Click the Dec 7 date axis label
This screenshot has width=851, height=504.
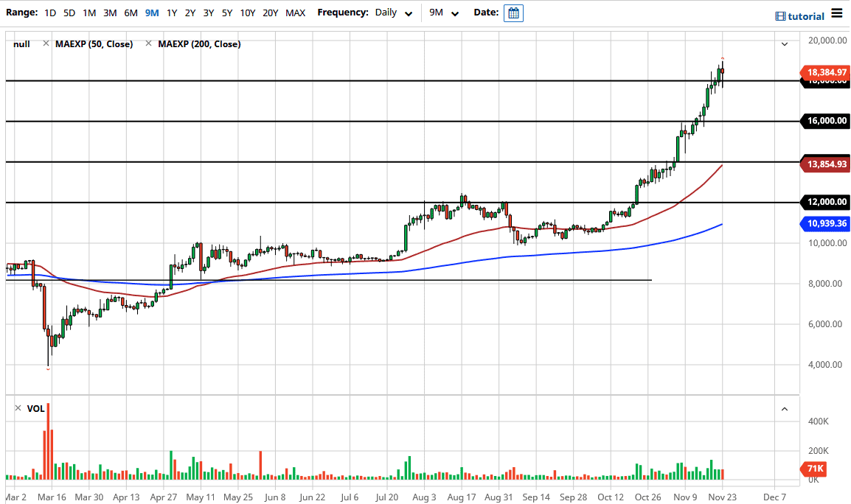[x=774, y=497]
